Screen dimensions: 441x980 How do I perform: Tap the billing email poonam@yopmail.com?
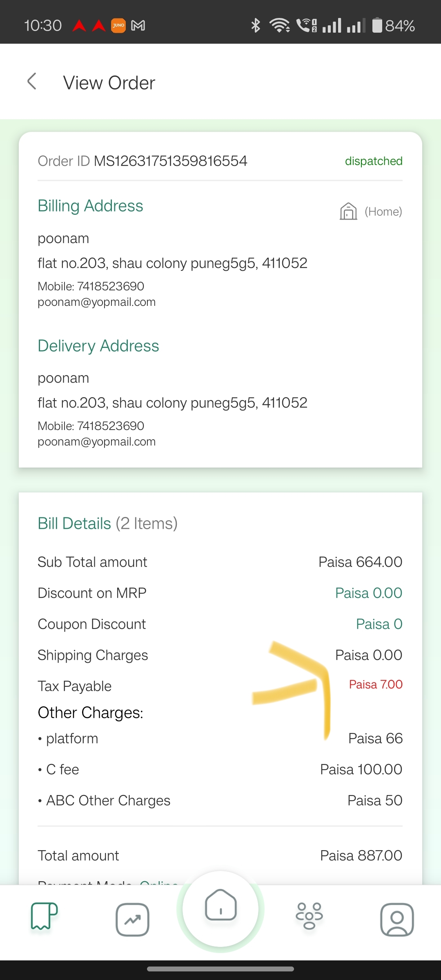pos(96,302)
